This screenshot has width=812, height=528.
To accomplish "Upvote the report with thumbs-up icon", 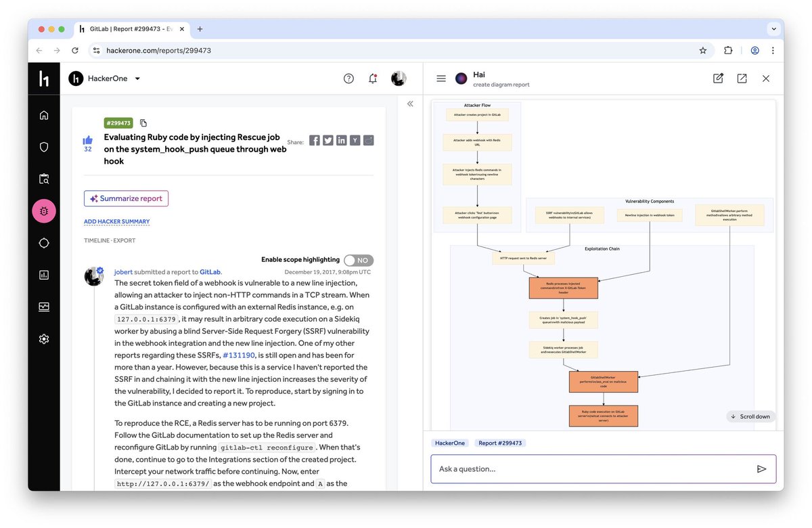I will point(88,140).
